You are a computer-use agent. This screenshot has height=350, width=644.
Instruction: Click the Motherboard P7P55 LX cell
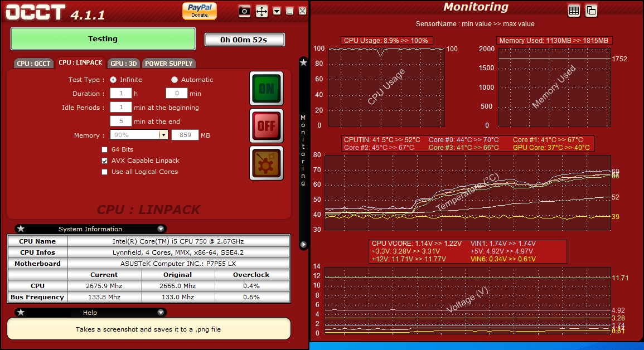point(178,264)
